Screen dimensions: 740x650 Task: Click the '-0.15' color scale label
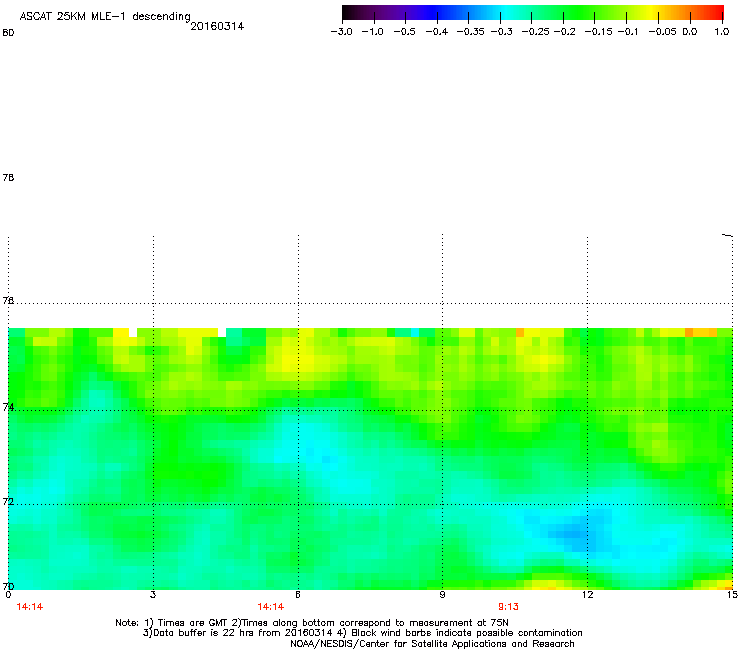(x=598, y=32)
